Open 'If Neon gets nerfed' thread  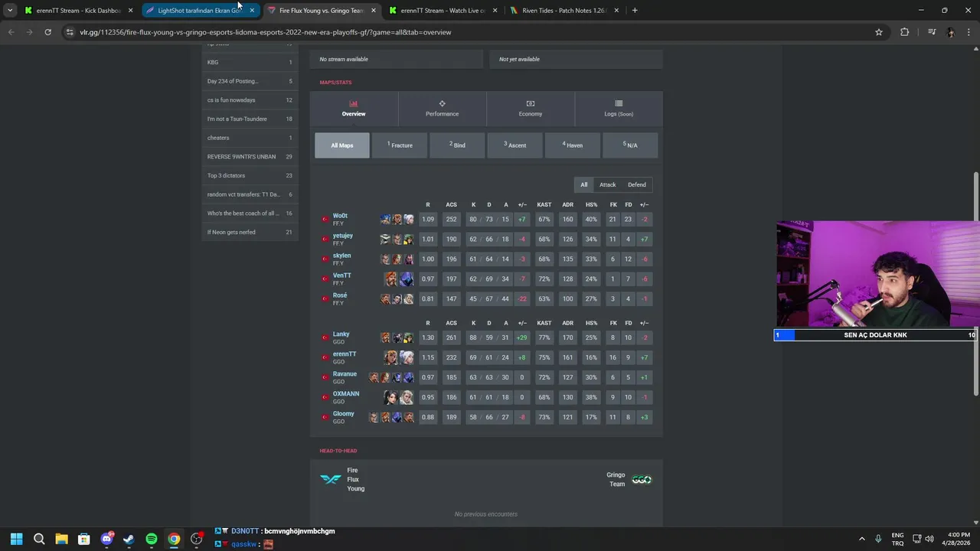click(250, 232)
